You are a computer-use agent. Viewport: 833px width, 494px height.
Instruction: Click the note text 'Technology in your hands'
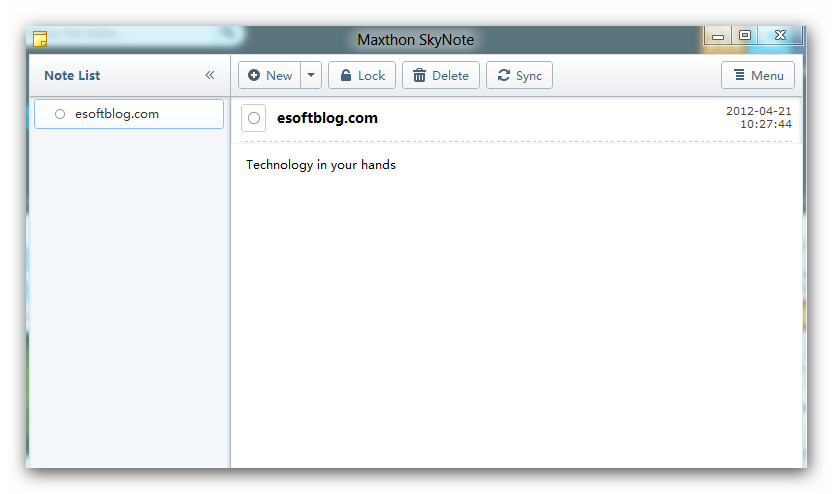click(x=321, y=165)
